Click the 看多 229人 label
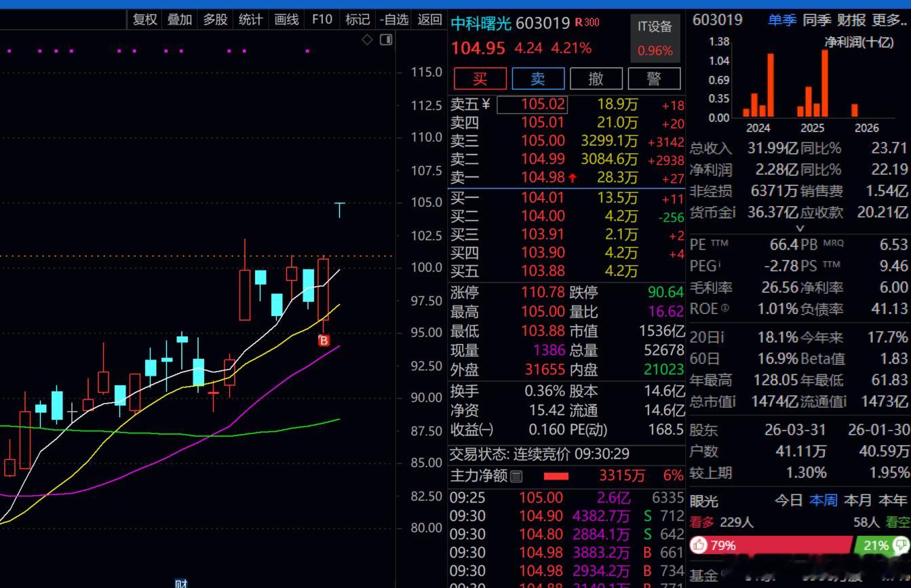This screenshot has width=911, height=588. click(721, 522)
